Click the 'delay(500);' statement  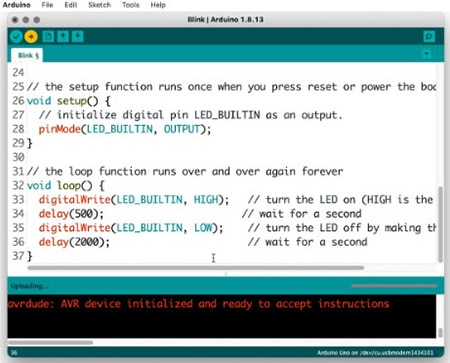click(x=71, y=214)
